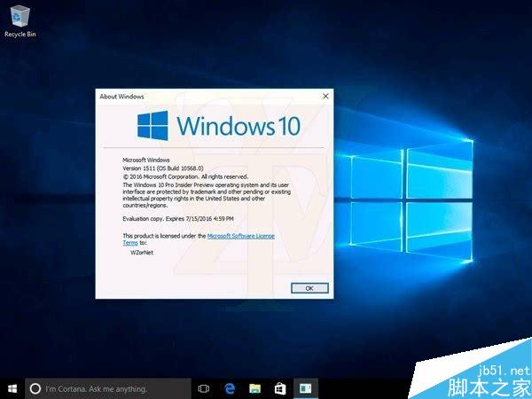The height and width of the screenshot is (399, 532).
Task: Click the 2016 Microsoft Corporation copyright line
Action: click(185, 176)
